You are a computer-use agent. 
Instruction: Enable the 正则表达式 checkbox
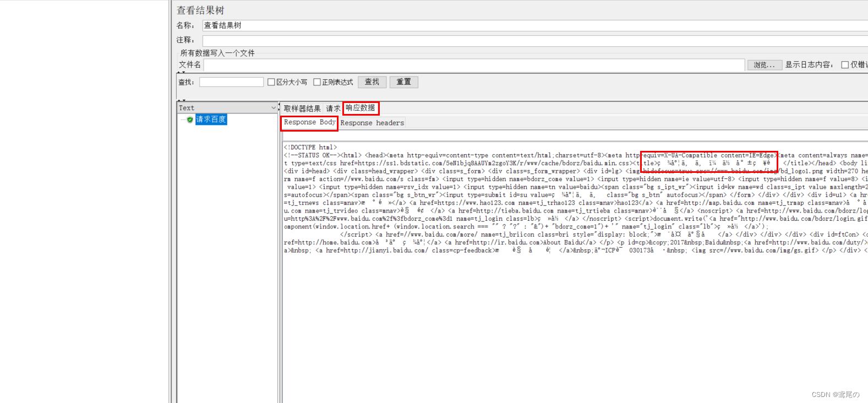coord(317,82)
